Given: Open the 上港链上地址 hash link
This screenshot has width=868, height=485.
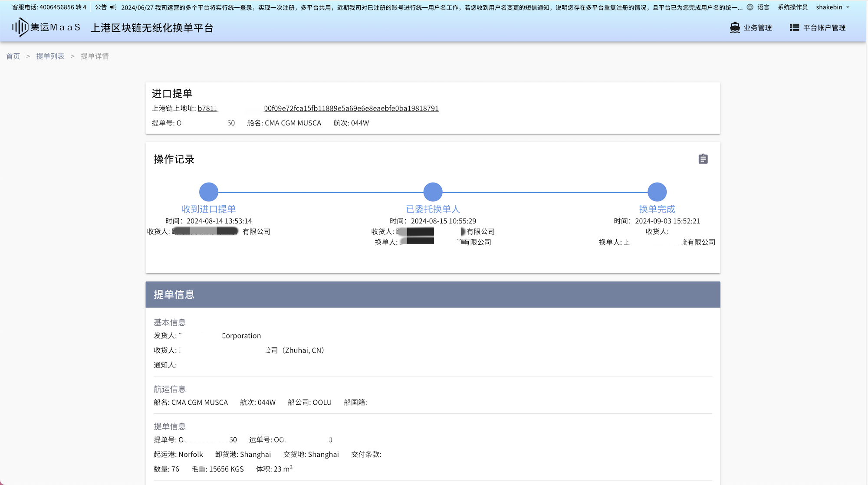Looking at the screenshot, I should (x=351, y=108).
